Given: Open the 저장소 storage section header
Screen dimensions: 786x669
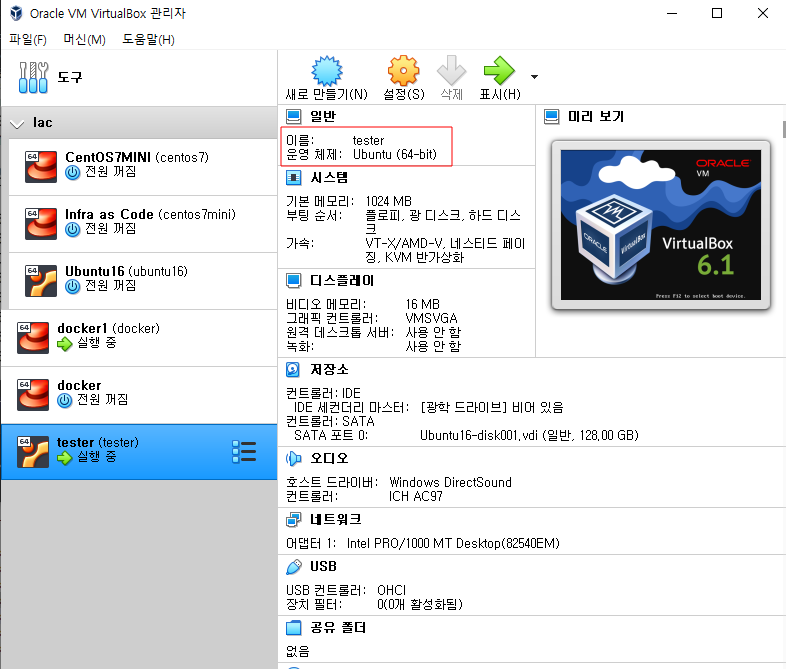Looking at the screenshot, I should [x=329, y=370].
